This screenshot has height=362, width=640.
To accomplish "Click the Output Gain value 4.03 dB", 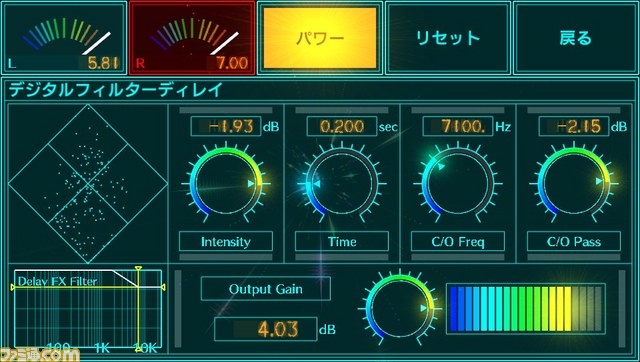I will pyautogui.click(x=265, y=329).
